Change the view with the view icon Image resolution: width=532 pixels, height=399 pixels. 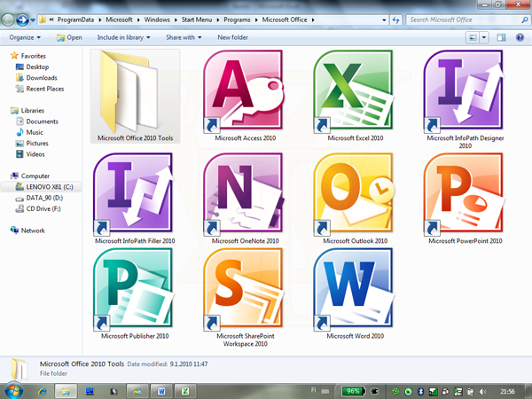[x=473, y=37]
